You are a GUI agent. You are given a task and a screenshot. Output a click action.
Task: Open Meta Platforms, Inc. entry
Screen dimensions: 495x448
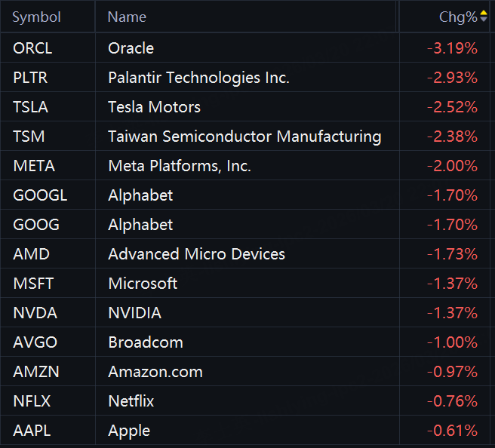(179, 166)
